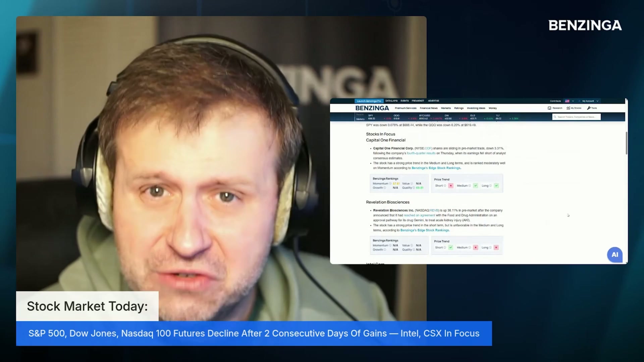
Task: Open the Markets navigation menu
Action: coord(446,108)
